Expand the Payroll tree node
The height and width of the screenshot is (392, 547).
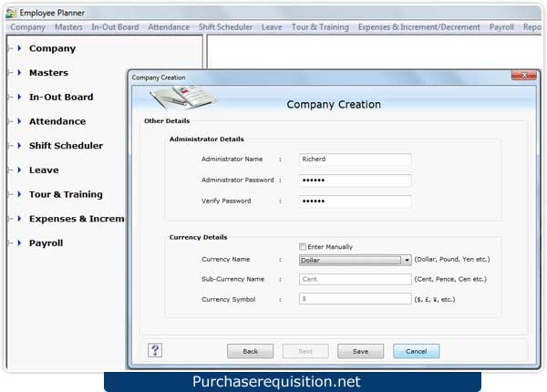[19, 243]
